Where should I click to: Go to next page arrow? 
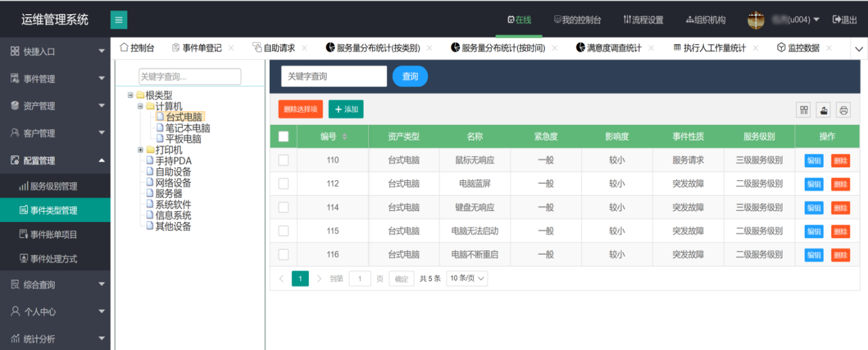coord(319,279)
